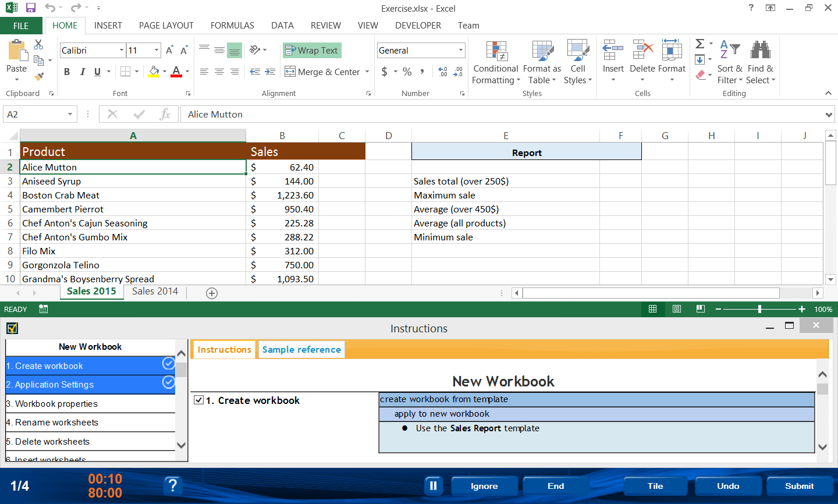Click the Save icon in the title bar
The width and height of the screenshot is (838, 504).
click(x=31, y=8)
